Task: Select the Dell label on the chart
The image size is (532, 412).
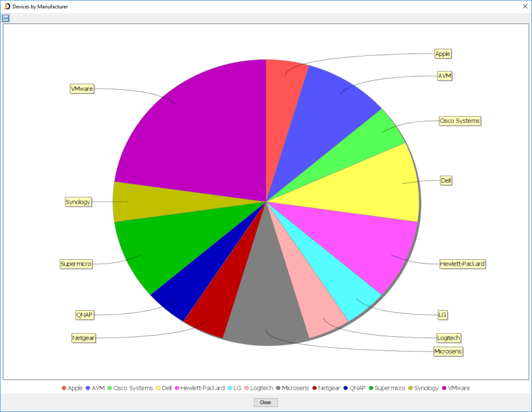Action: tap(446, 181)
